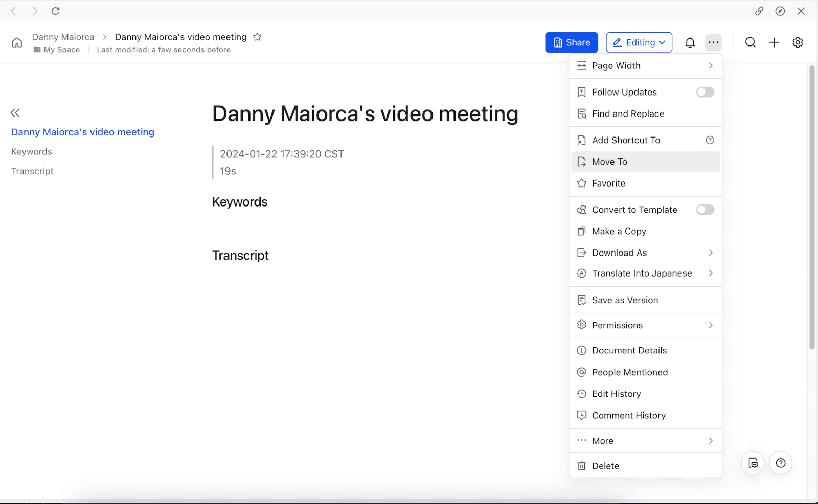
Task: Open settings gear icon
Action: tap(798, 42)
